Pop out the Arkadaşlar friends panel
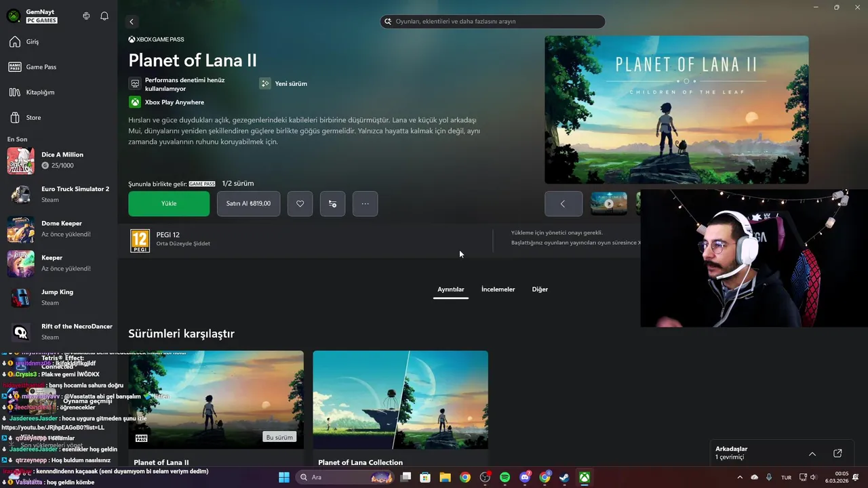 coord(837,453)
